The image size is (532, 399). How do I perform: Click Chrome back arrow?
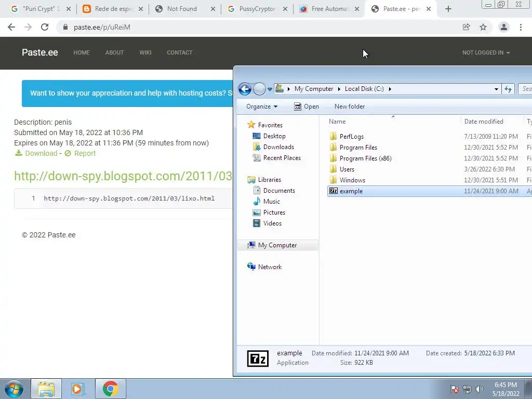[x=11, y=27]
